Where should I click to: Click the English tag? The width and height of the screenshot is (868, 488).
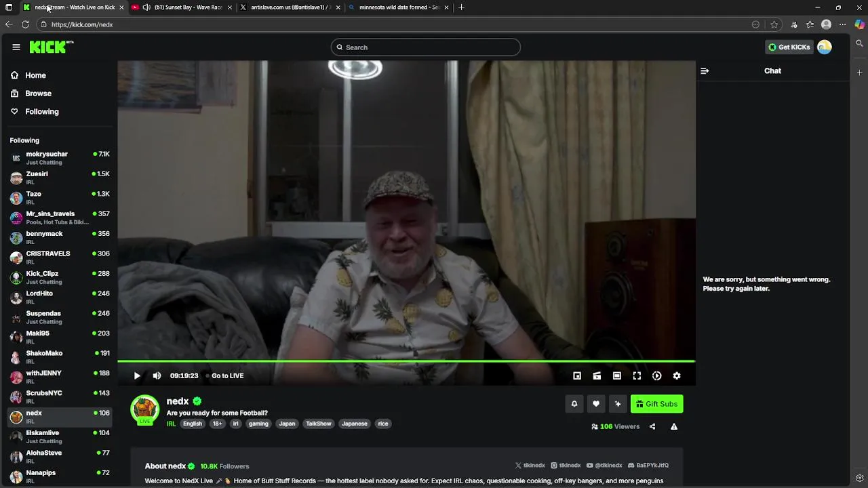tap(193, 424)
